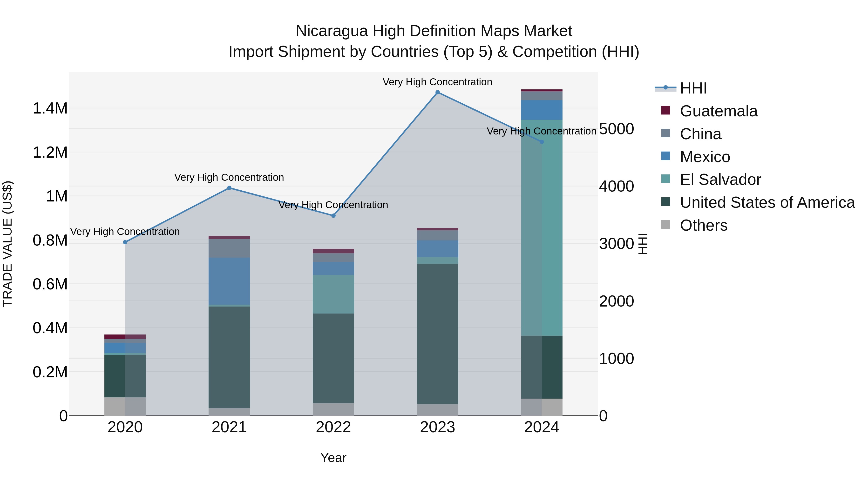The image size is (868, 488).
Task: Click the TRADE VALUE (US$) axis title
Action: pyautogui.click(x=7, y=244)
